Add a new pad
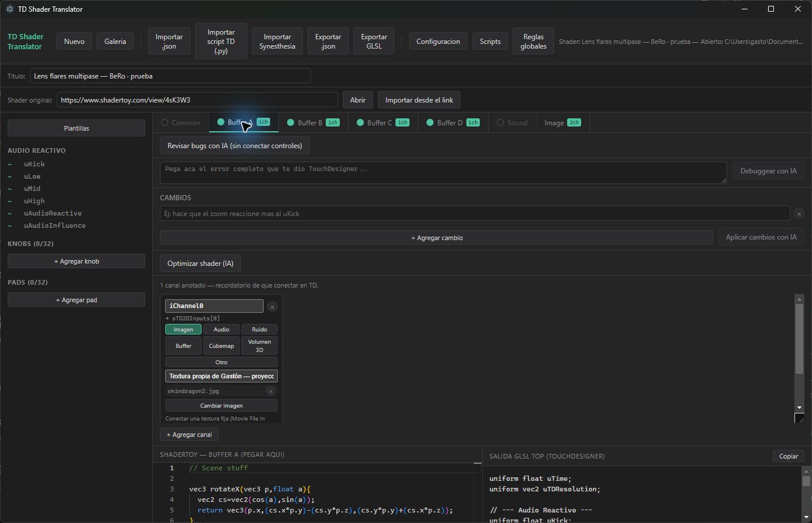Screen dimensions: 812x523 pos(76,300)
